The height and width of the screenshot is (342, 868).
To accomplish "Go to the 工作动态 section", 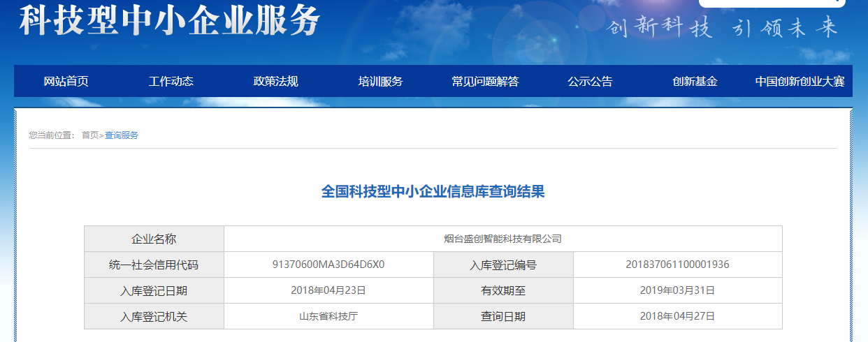I will 171,82.
